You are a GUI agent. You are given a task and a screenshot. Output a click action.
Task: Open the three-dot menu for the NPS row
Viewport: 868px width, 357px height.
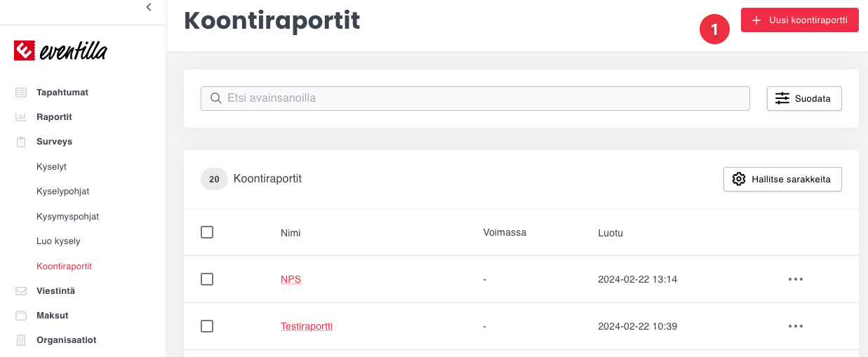pyautogui.click(x=795, y=279)
